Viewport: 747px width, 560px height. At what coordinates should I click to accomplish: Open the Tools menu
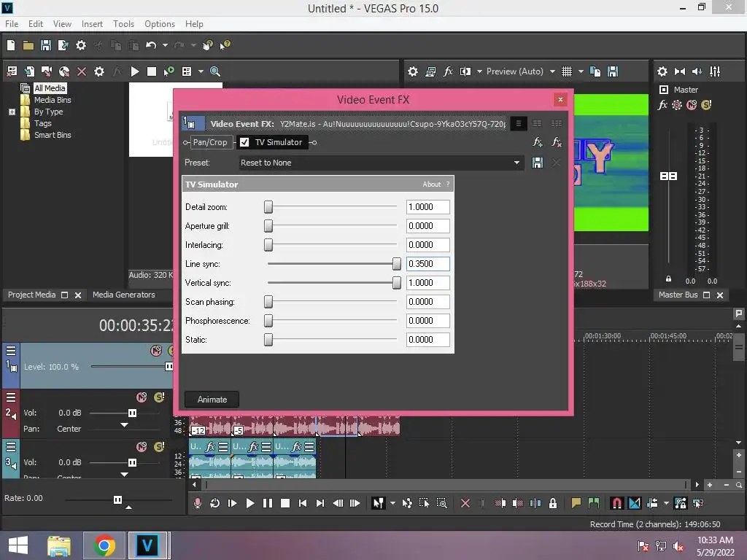coord(123,24)
